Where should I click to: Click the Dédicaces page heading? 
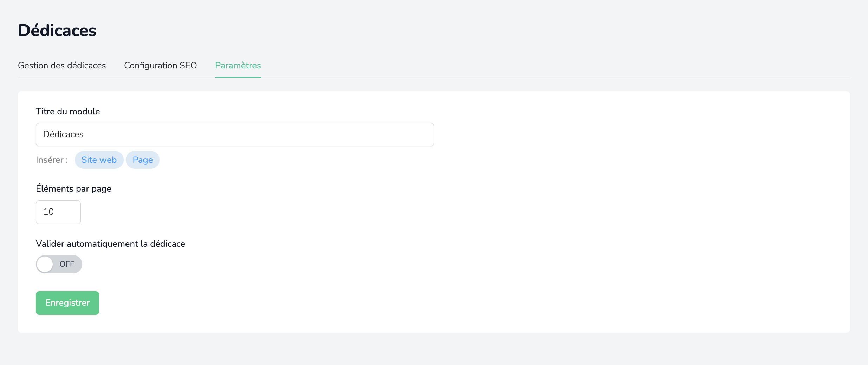coord(57,31)
